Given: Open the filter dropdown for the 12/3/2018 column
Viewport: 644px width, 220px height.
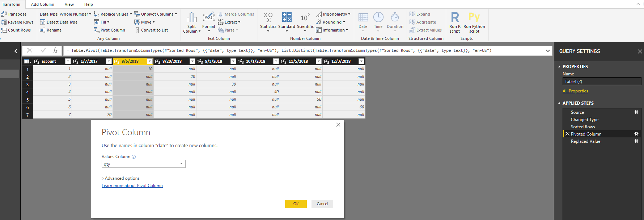Looking at the screenshot, I should [x=361, y=61].
